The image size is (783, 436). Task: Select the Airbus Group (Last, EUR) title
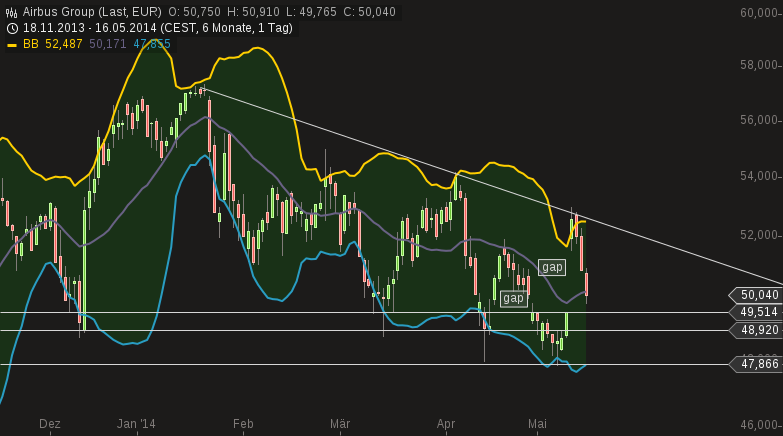click(x=92, y=12)
